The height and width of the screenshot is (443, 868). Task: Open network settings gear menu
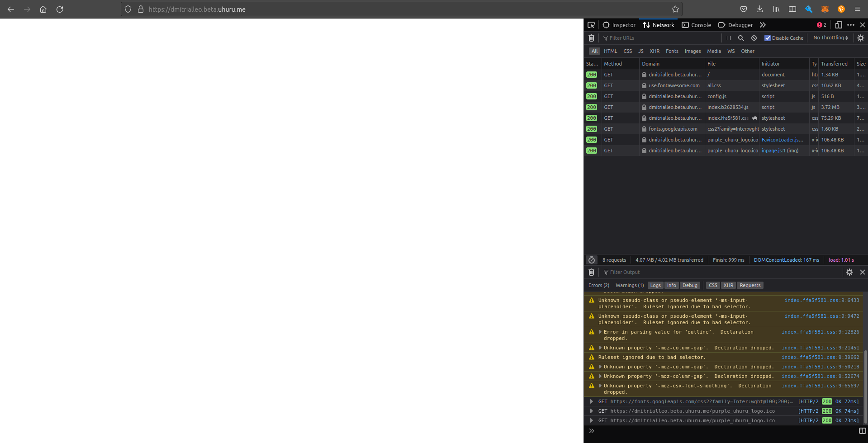(x=860, y=38)
